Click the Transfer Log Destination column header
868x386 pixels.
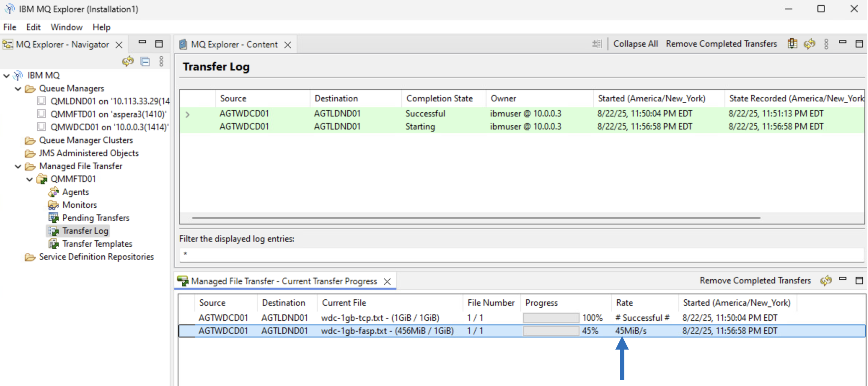pos(356,98)
